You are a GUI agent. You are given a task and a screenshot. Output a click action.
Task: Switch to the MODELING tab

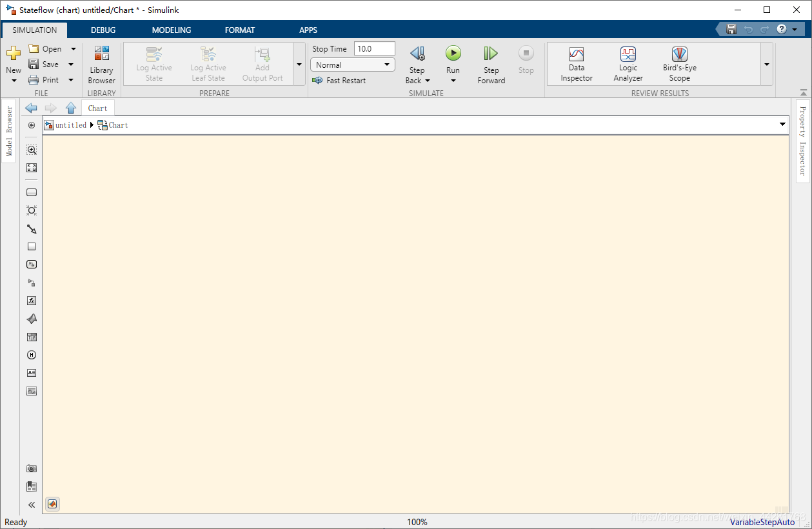172,30
